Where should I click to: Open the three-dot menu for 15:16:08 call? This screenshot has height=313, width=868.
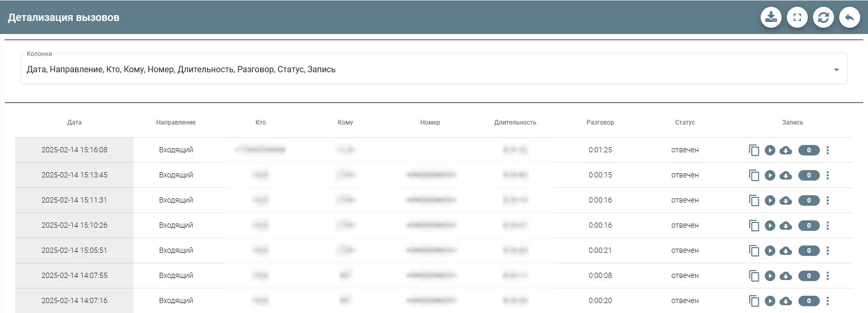click(827, 150)
